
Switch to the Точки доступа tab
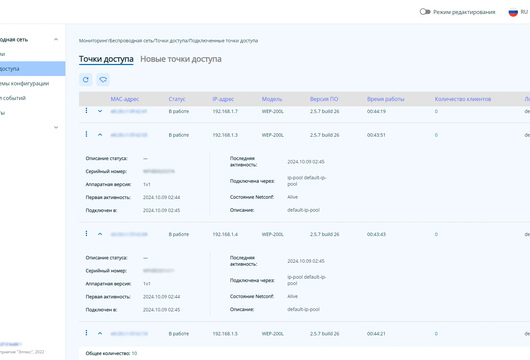click(106, 59)
